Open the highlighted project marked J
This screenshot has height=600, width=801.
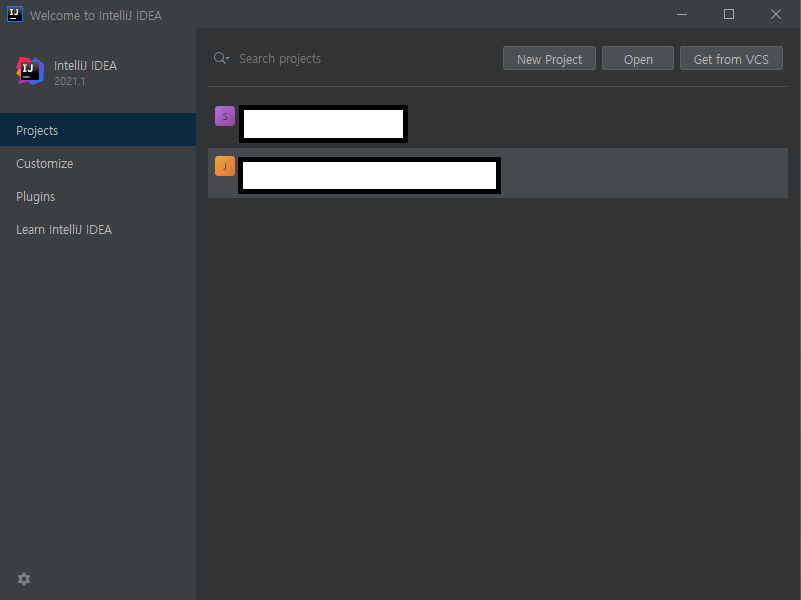click(x=498, y=173)
